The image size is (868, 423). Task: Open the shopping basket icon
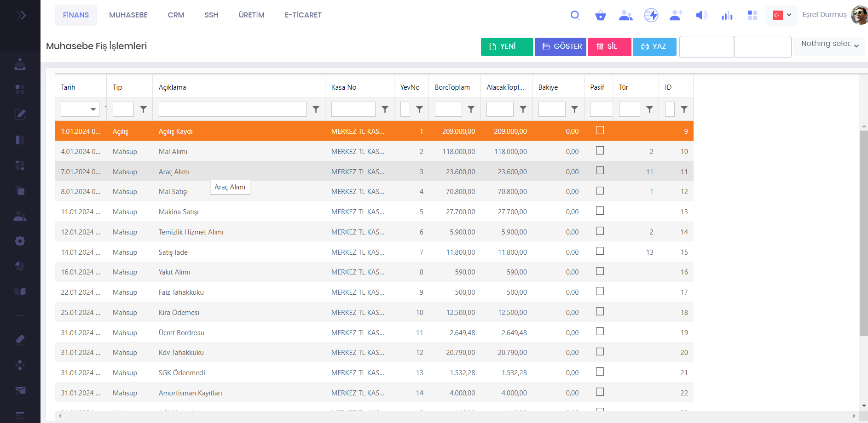tap(600, 16)
